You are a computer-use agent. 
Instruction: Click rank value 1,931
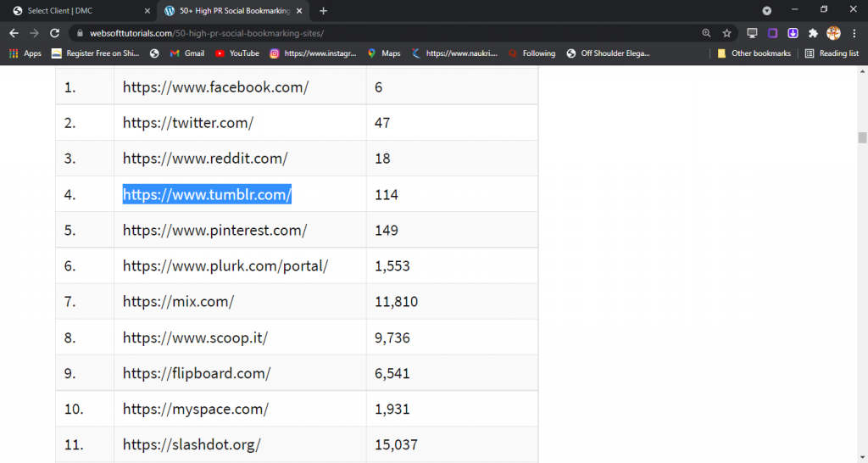(392, 409)
